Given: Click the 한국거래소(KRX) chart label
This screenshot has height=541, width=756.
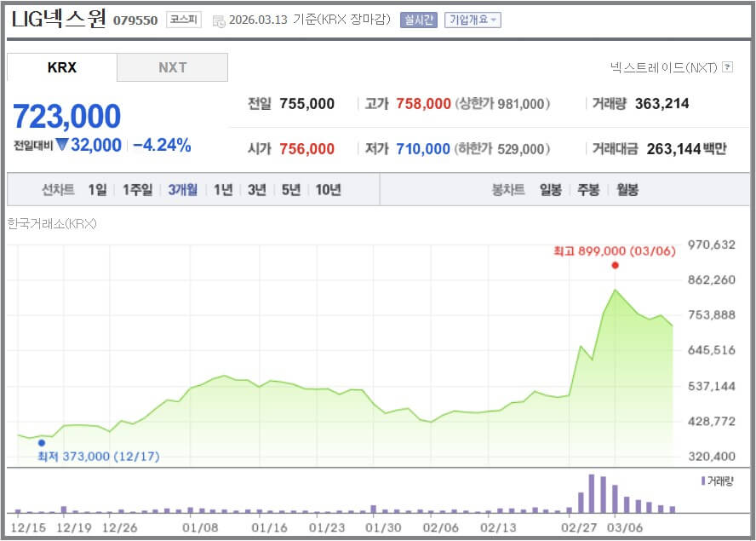Looking at the screenshot, I should pyautogui.click(x=52, y=223).
